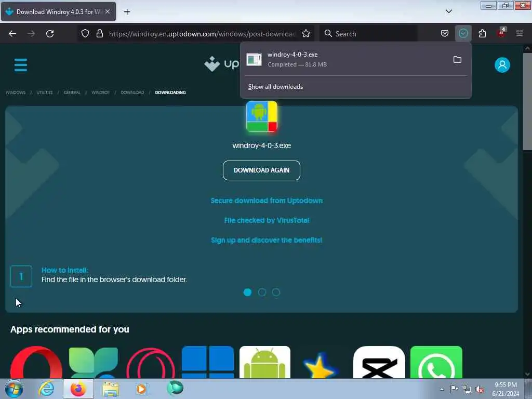Open the user account profile icon
Screen dimensions: 532x399
(502, 65)
